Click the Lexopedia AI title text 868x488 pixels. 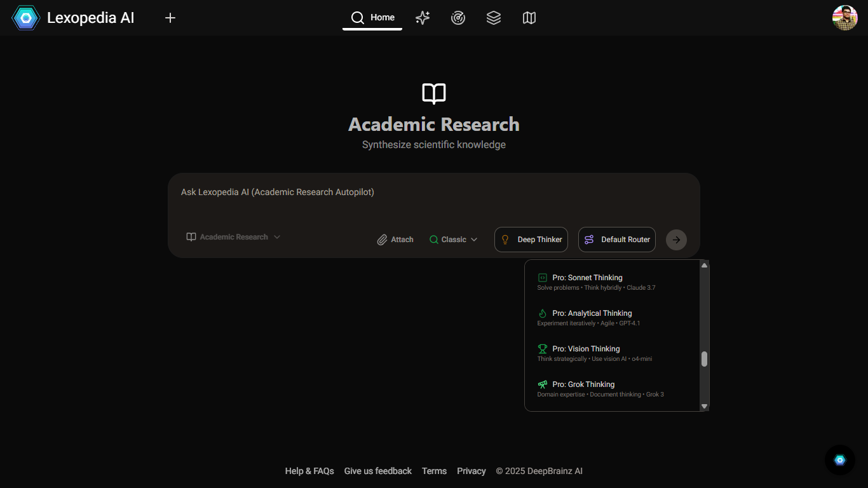coord(91,18)
